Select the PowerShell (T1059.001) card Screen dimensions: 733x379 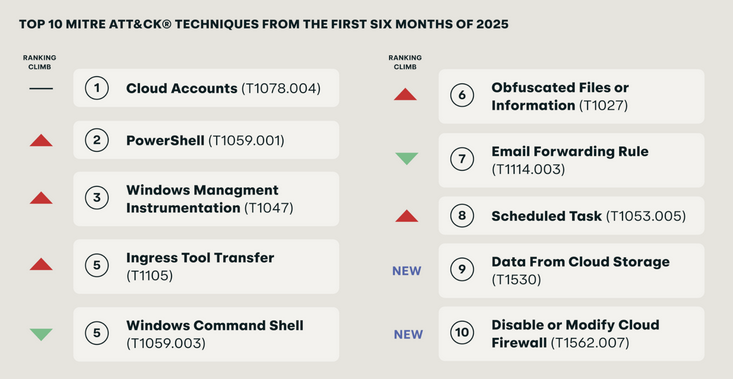point(206,140)
